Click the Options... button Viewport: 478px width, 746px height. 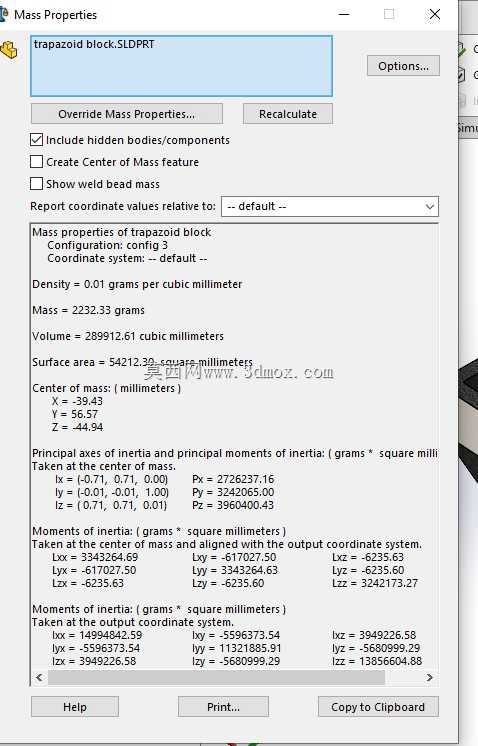(x=403, y=66)
